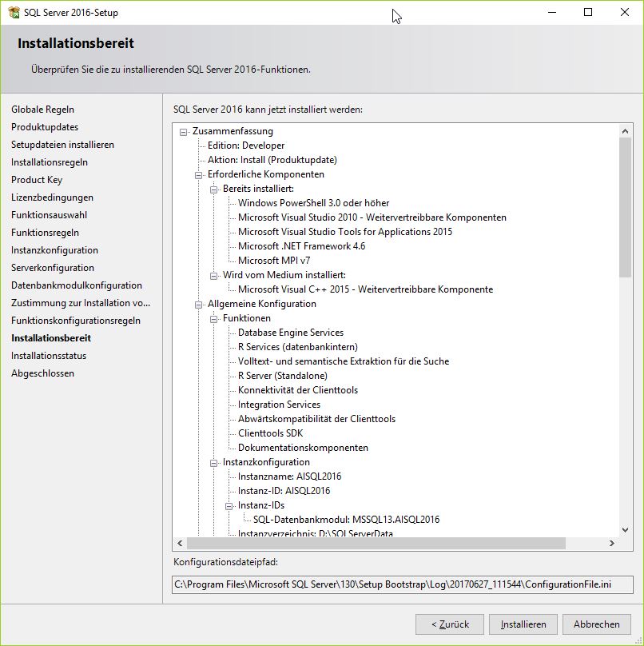Viewport: 644px width, 646px height.
Task: Collapse the Instanzkonfiguration tree node
Action: [x=213, y=463]
